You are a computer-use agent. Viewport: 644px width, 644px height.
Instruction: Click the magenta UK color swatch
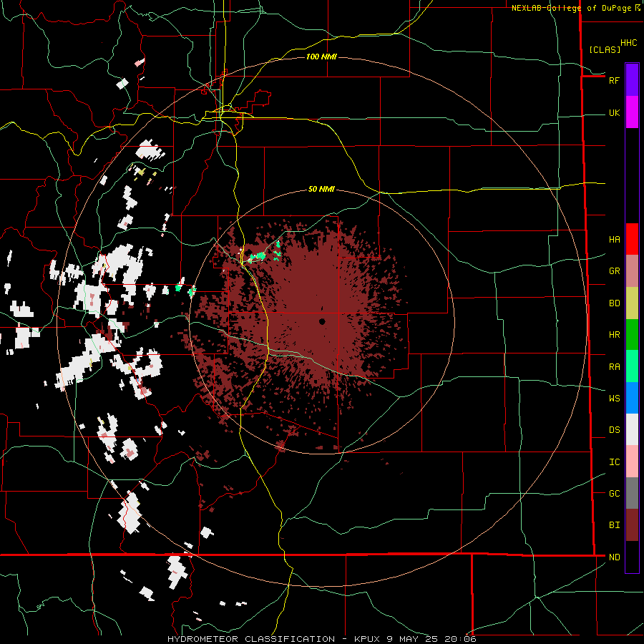pyautogui.click(x=632, y=112)
